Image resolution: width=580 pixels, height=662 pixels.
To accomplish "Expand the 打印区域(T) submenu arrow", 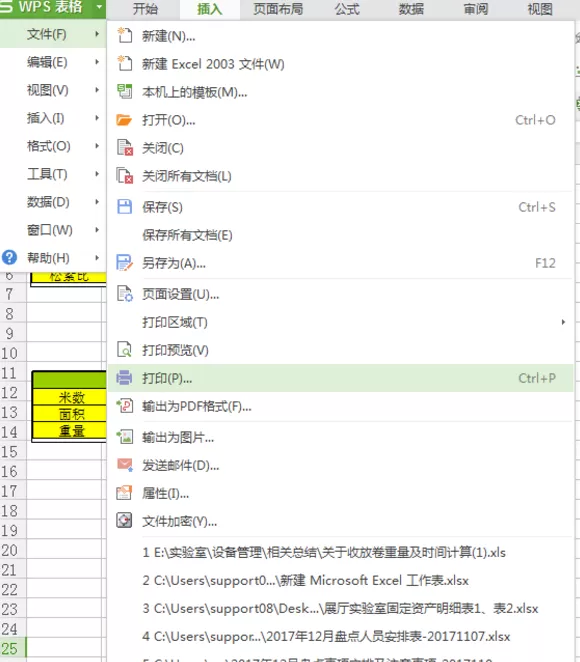I will tap(563, 322).
